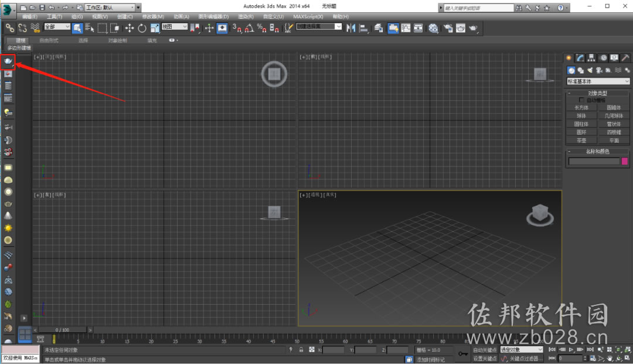Toggle the selection lock padlock icon
The height and width of the screenshot is (364, 633).
click(x=301, y=349)
